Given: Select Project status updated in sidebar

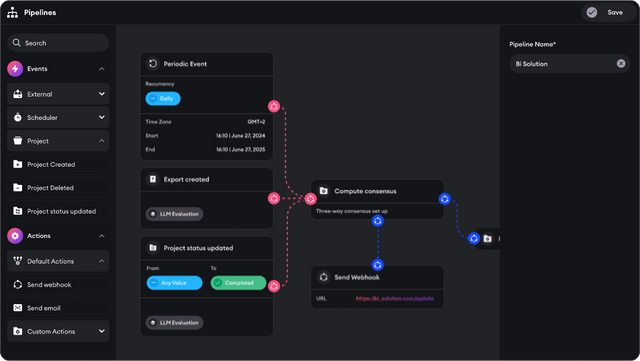Looking at the screenshot, I should tap(58, 211).
